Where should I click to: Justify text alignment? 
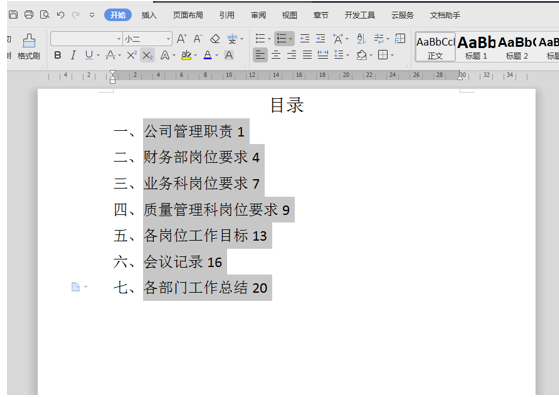point(307,55)
